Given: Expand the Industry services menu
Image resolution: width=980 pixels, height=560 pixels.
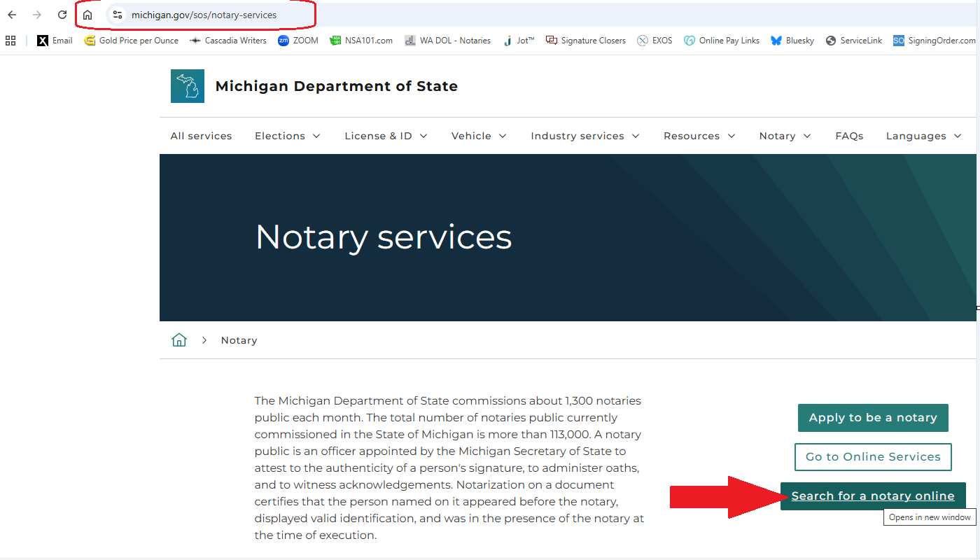Looking at the screenshot, I should coord(585,136).
